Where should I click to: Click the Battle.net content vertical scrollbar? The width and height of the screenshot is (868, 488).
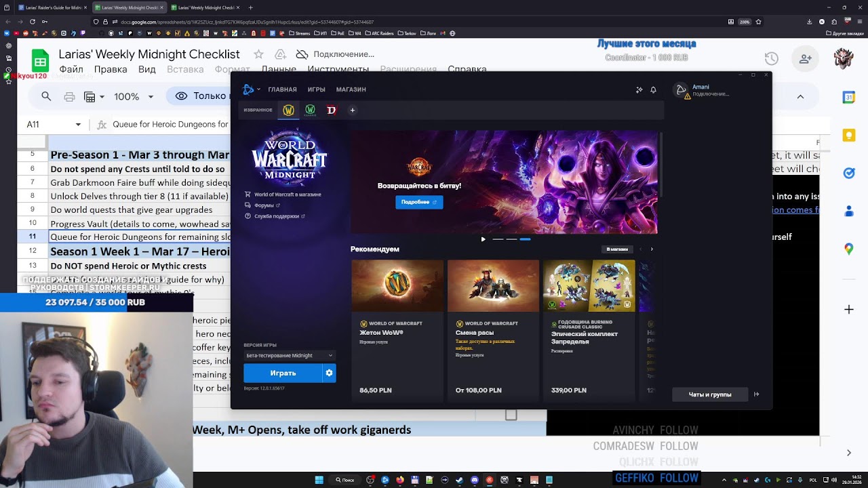(x=660, y=166)
